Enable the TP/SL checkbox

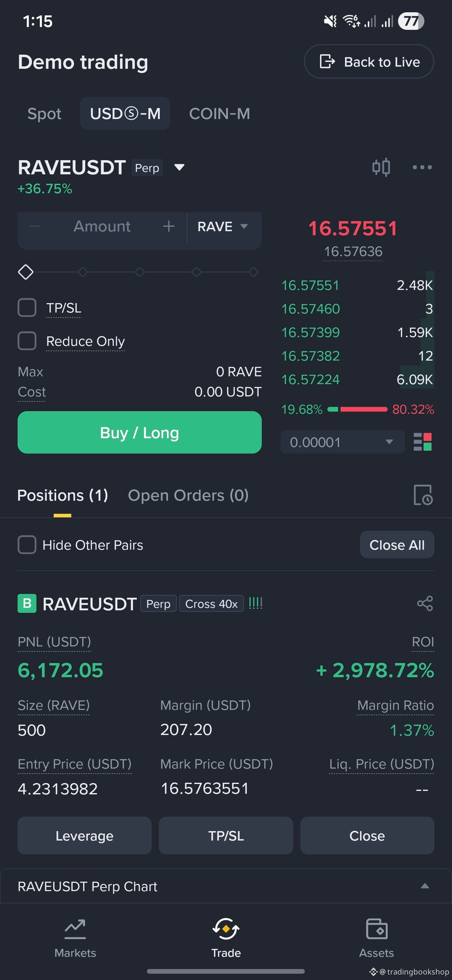[27, 308]
